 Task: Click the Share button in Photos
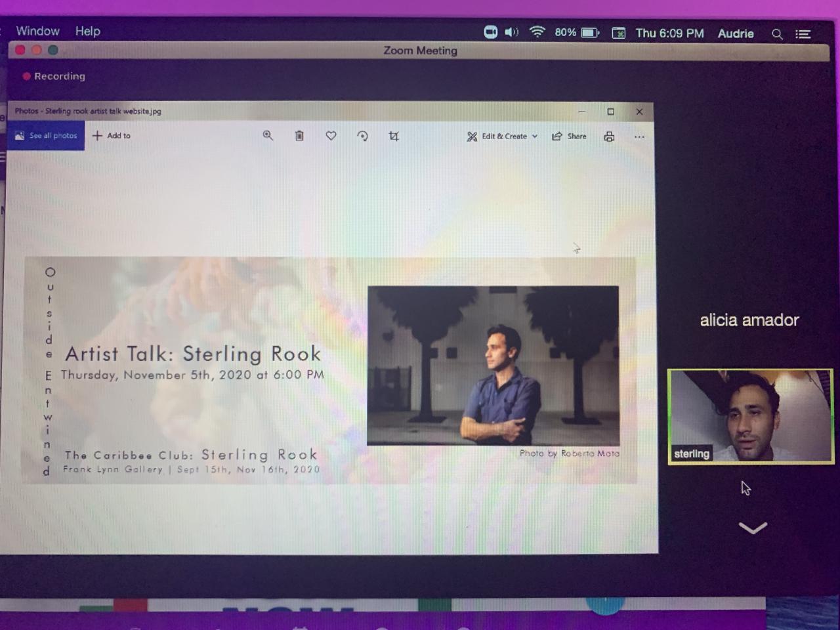pyautogui.click(x=569, y=136)
